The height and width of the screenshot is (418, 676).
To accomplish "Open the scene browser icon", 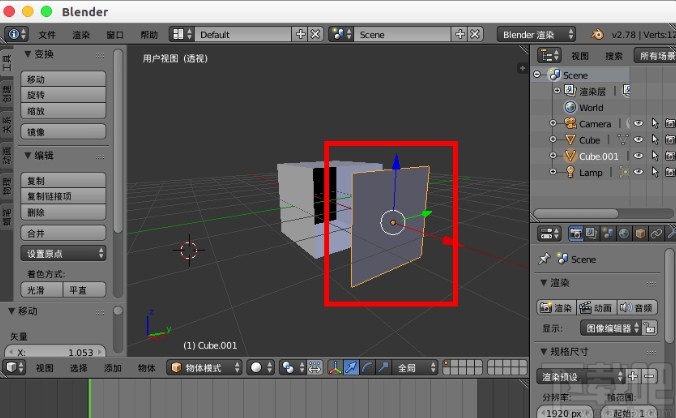I will tap(341, 34).
